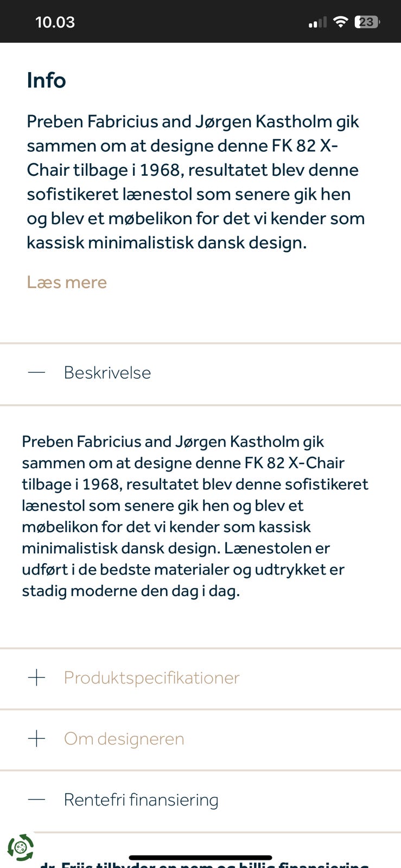The height and width of the screenshot is (868, 401).
Task: Tap the Wi-Fi icon in status bar
Action: (340, 22)
